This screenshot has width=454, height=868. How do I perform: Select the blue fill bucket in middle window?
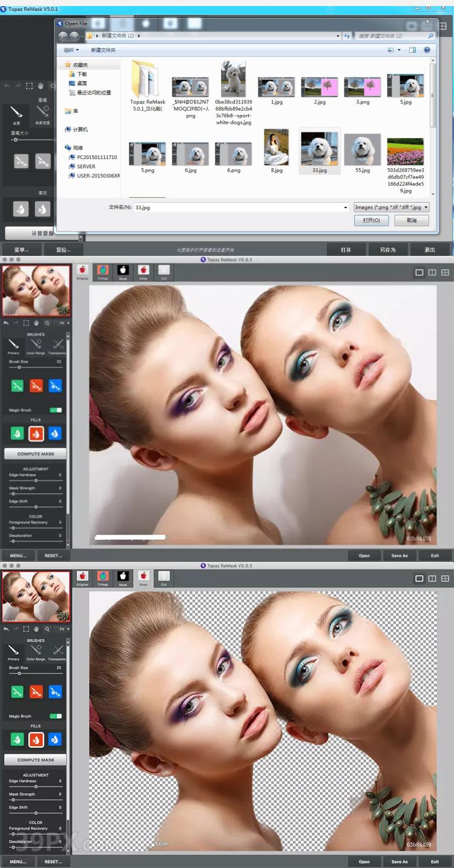(55, 433)
